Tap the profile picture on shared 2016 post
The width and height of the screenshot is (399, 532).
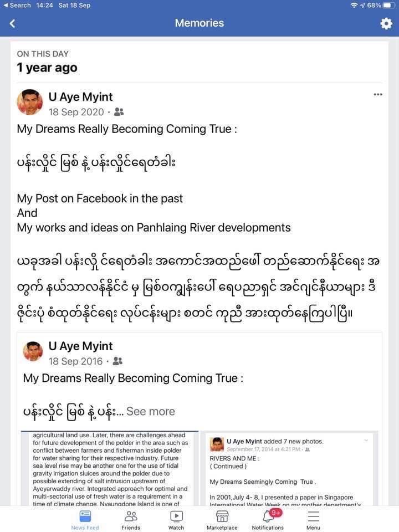pos(33,351)
